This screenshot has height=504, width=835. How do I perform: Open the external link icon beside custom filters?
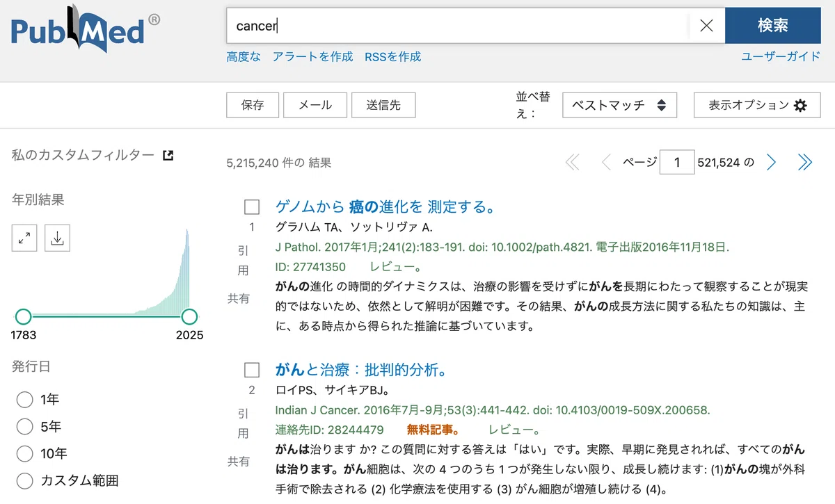tap(168, 155)
